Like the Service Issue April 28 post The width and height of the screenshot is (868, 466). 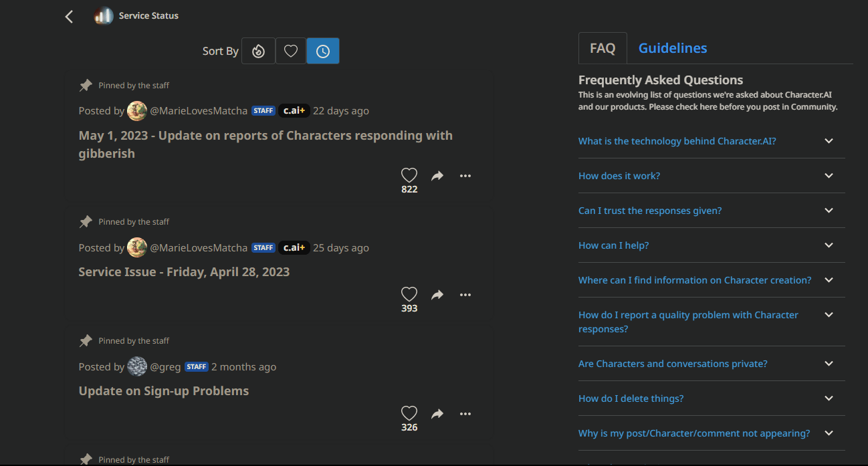pyautogui.click(x=409, y=295)
